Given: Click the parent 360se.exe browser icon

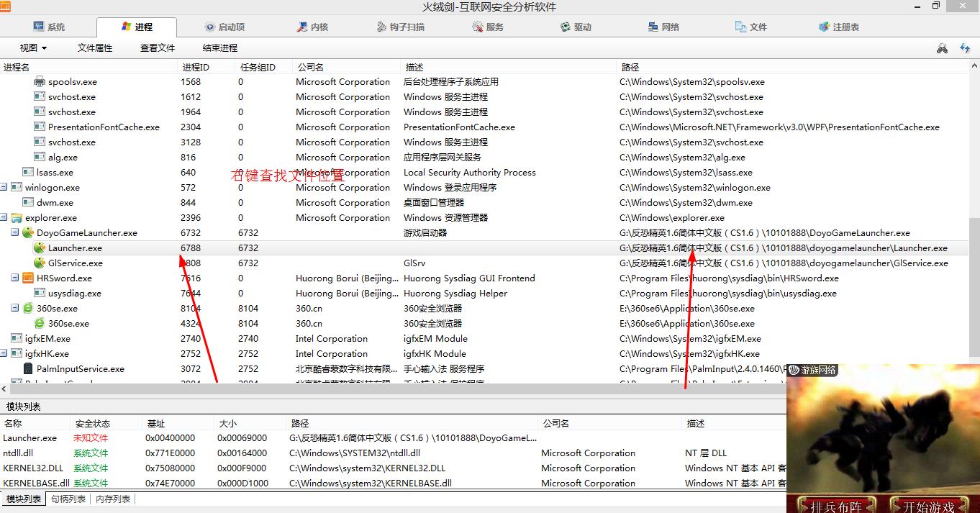Looking at the screenshot, I should (x=28, y=309).
